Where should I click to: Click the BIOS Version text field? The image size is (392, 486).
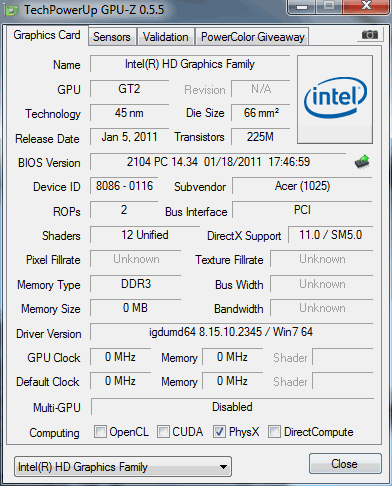click(218, 162)
